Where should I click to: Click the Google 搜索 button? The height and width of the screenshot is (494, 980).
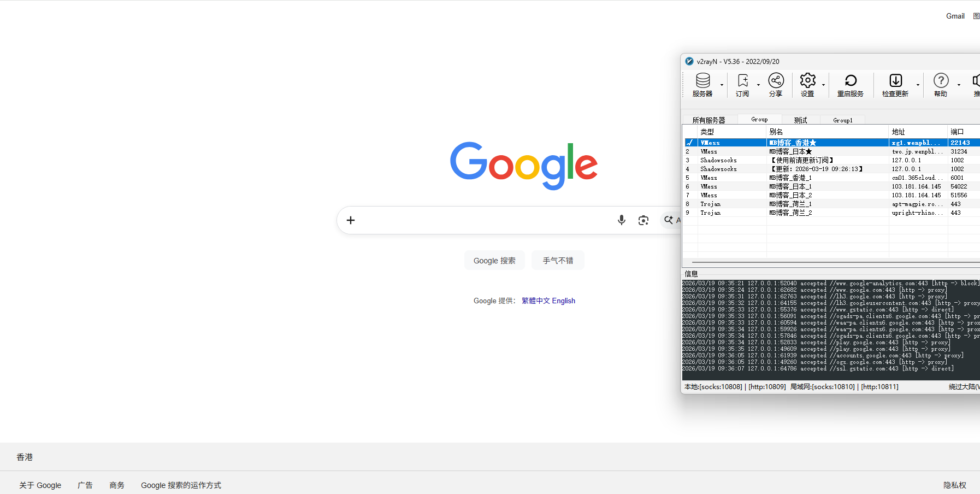494,261
